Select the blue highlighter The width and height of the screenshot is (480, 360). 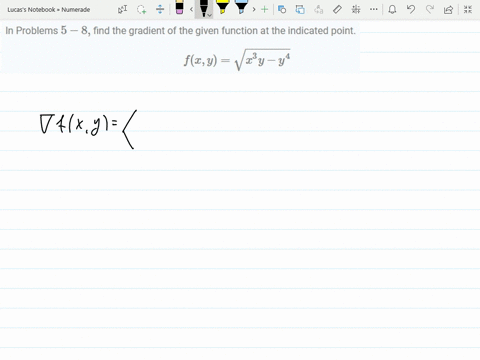pyautogui.click(x=241, y=7)
